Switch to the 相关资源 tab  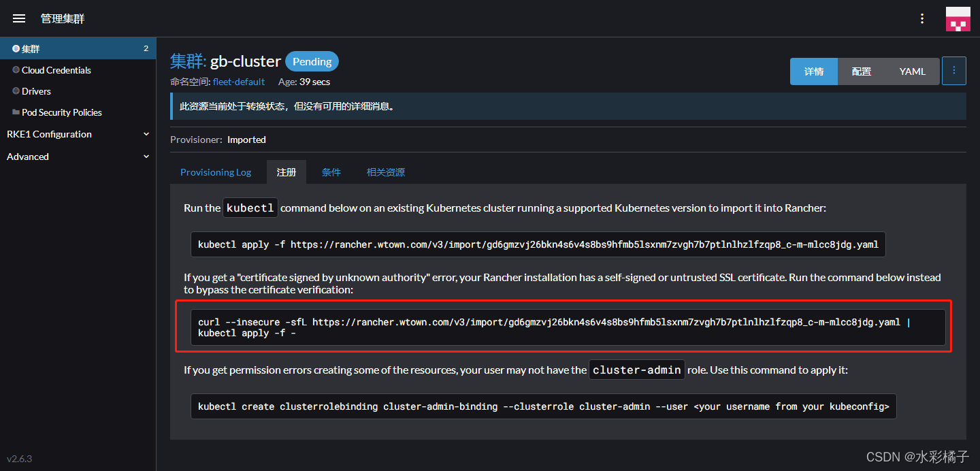click(386, 172)
